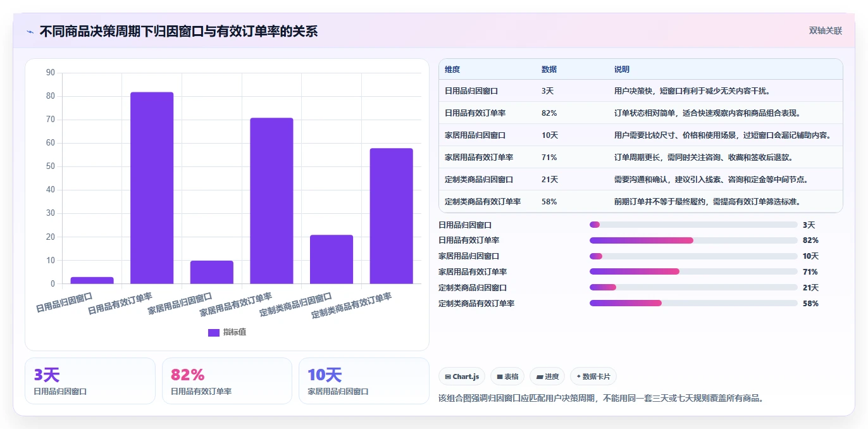868x429 pixels.
Task: Click the 90 y-axis tick label
Action: click(51, 73)
